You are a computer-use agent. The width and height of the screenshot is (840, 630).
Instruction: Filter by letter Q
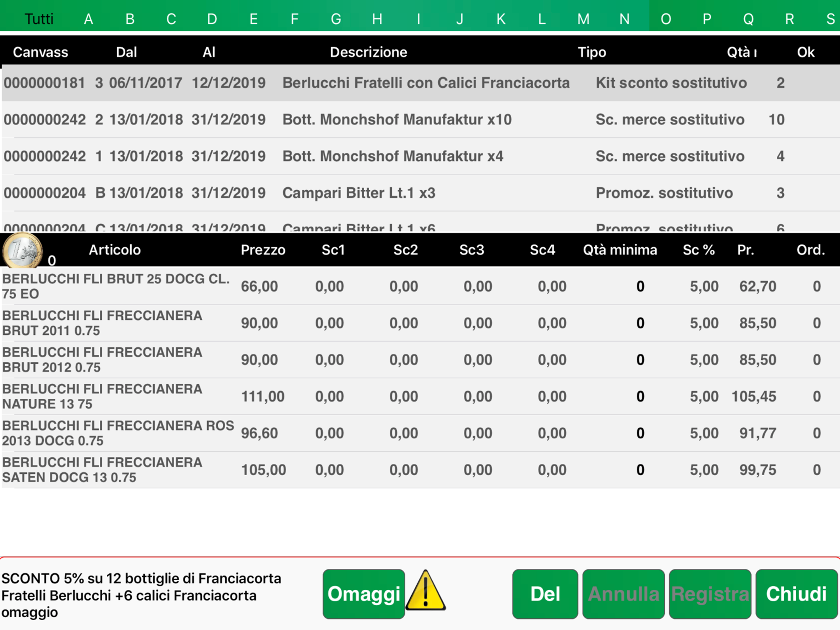(748, 19)
